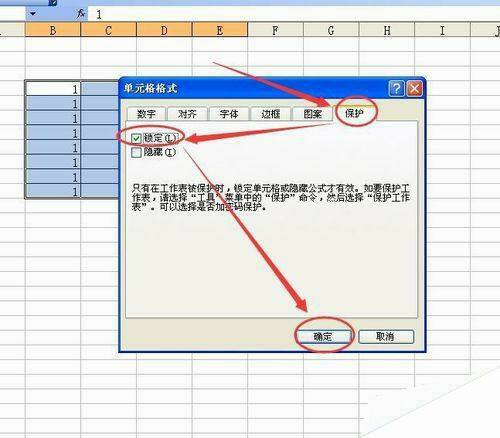Select column H header
Screen dimensions: 500x438
387,30
